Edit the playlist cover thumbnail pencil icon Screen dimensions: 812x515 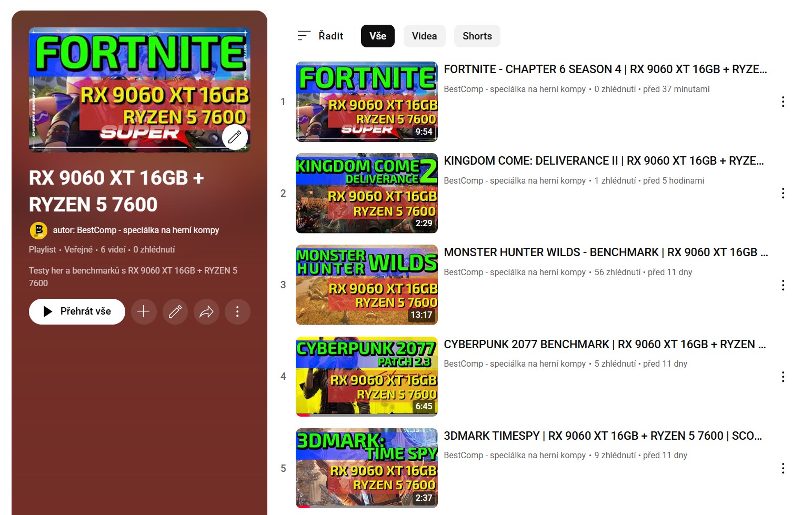(x=235, y=137)
